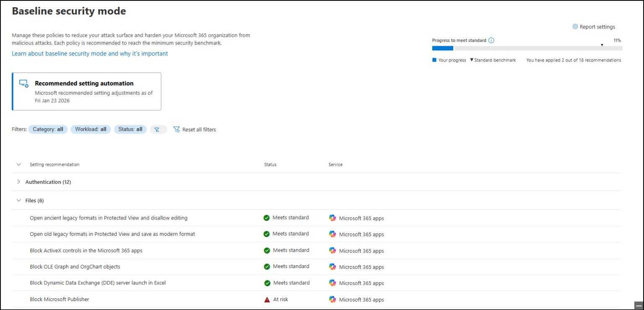This screenshot has width=644, height=310.
Task: Click the Microsoft 365 apps icon beside Block Microsoft Publisher
Action: click(x=332, y=300)
